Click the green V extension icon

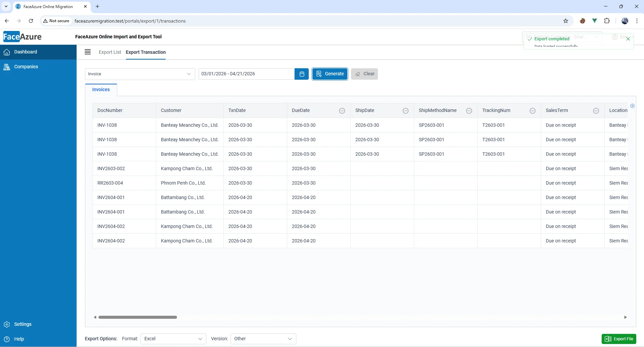(595, 21)
